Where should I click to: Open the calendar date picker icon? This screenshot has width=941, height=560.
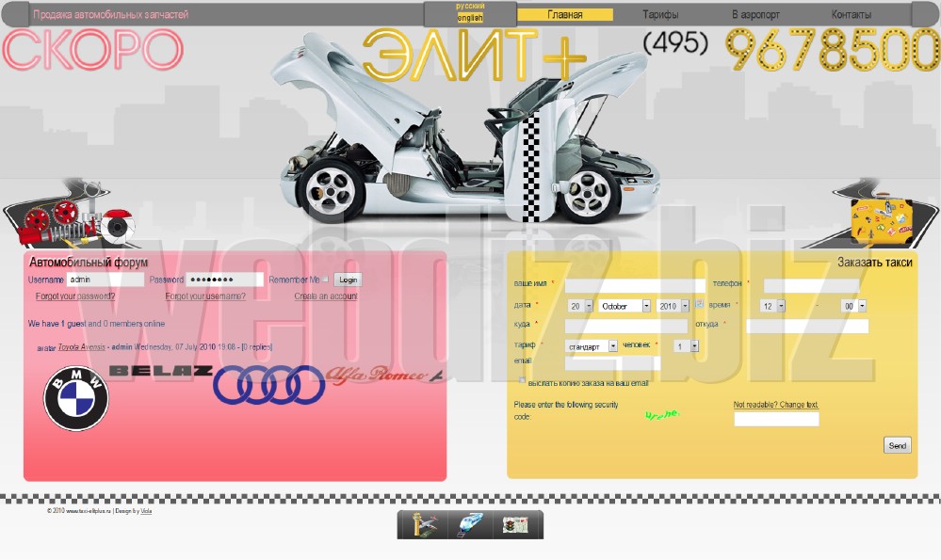click(699, 305)
